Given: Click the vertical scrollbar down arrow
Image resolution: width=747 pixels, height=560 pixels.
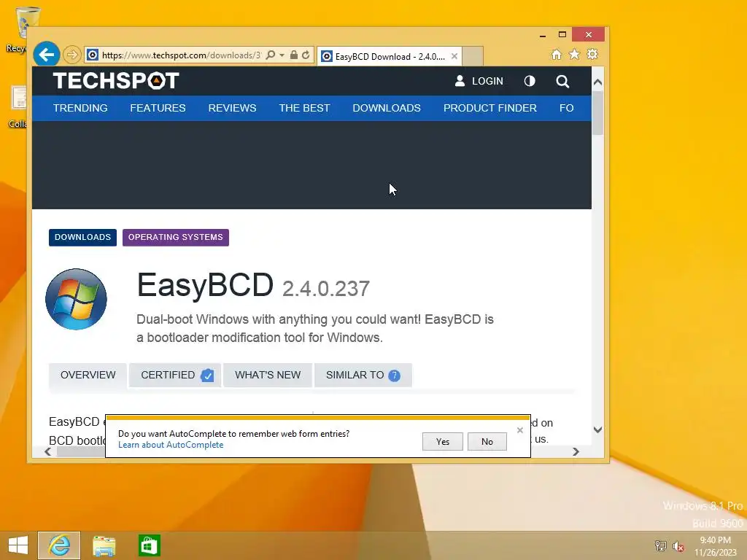Looking at the screenshot, I should click(598, 429).
